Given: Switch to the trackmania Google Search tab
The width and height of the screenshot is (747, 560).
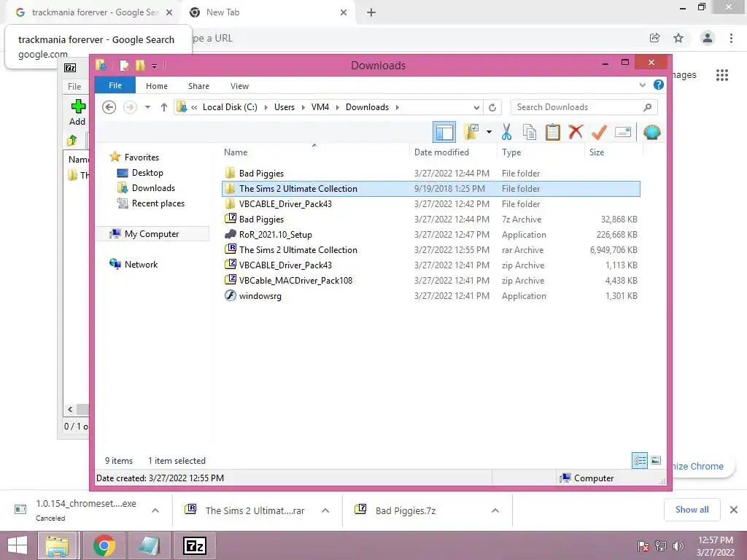Looking at the screenshot, I should tap(94, 12).
